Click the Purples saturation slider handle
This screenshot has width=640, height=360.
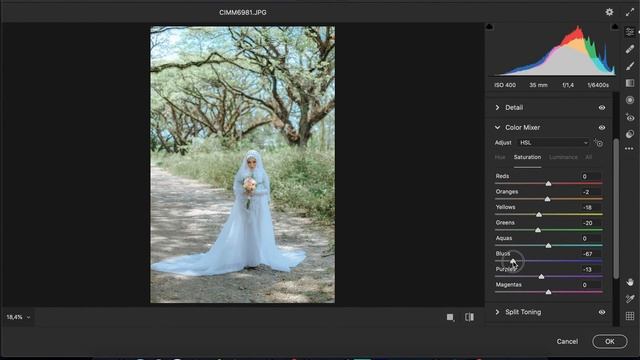[541, 277]
